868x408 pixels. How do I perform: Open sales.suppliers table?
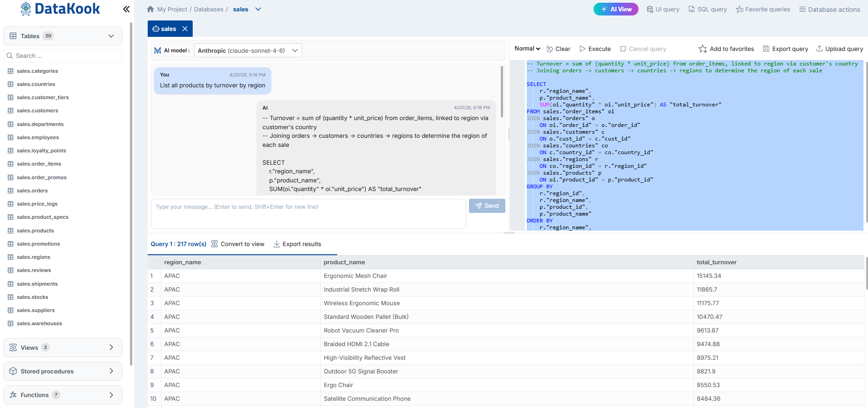point(36,310)
